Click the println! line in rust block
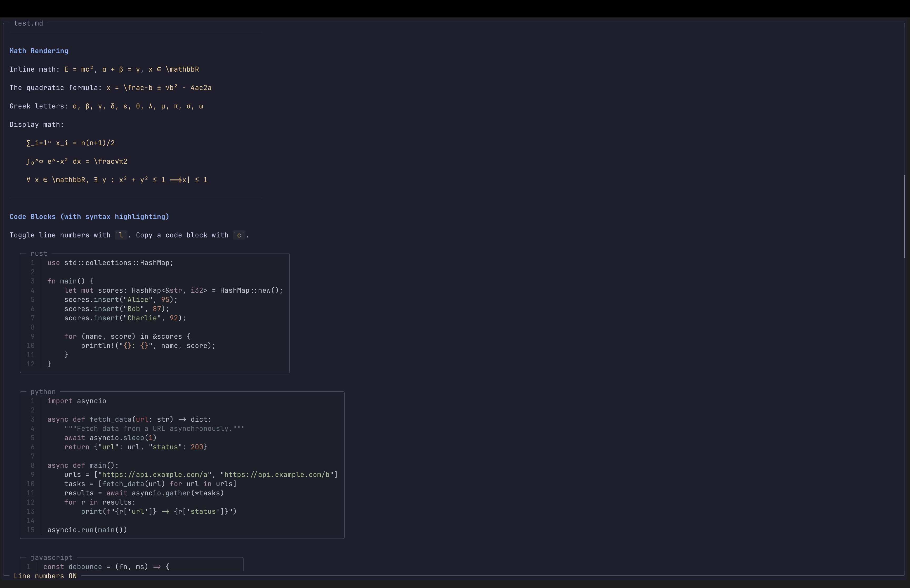 (x=149, y=346)
